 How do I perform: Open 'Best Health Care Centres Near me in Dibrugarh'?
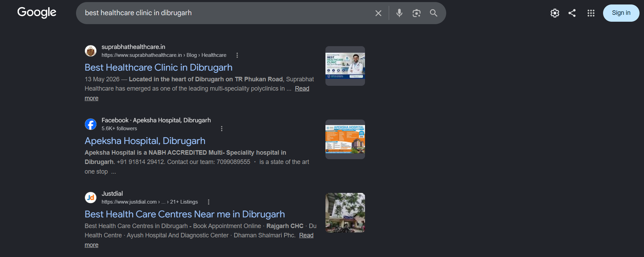185,214
